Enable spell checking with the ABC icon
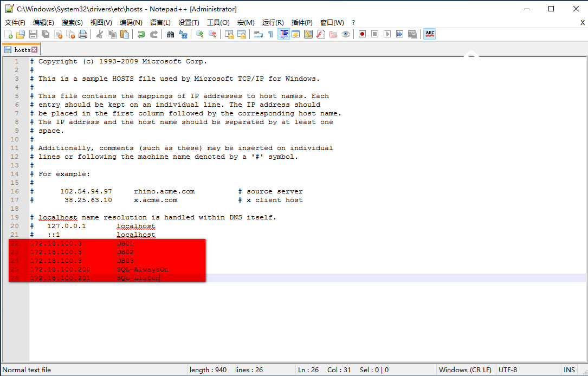Screen dimensions: 588x376 (430, 34)
